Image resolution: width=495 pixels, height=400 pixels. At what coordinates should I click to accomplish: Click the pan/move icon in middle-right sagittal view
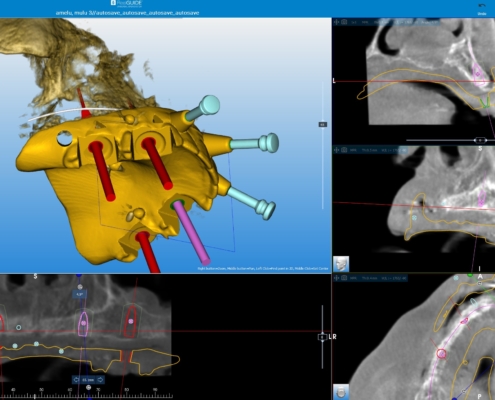click(x=337, y=150)
